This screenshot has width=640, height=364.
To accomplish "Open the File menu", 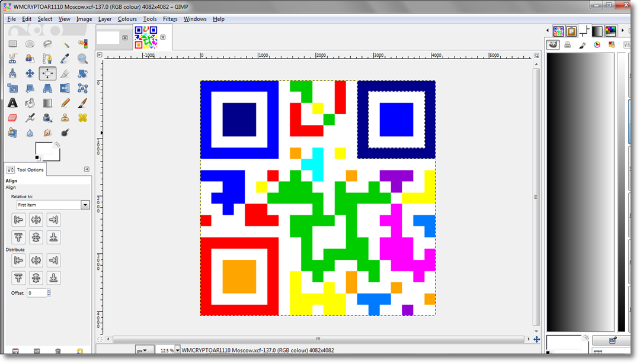I will point(11,19).
